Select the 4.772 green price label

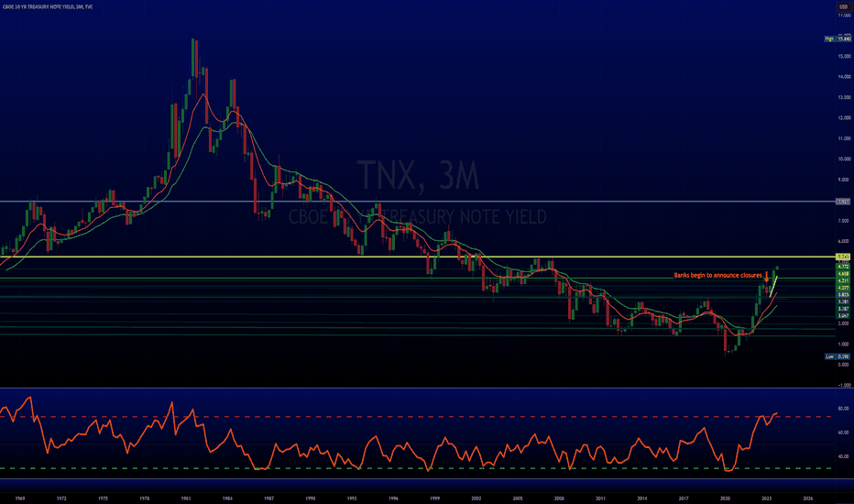(x=843, y=267)
